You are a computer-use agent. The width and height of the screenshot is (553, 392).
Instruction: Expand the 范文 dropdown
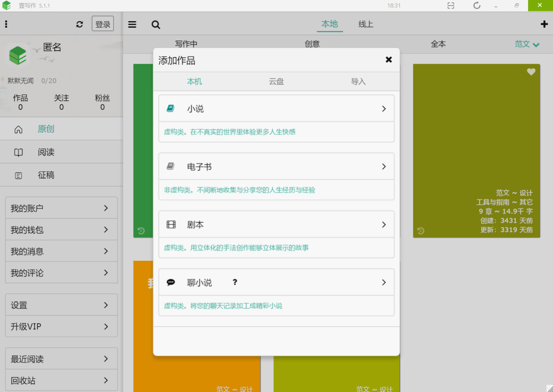527,44
